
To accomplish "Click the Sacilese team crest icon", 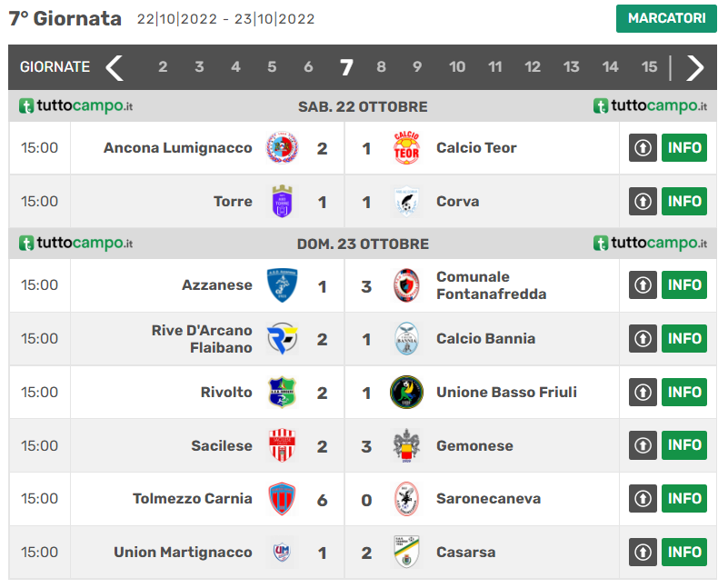I will click(281, 445).
